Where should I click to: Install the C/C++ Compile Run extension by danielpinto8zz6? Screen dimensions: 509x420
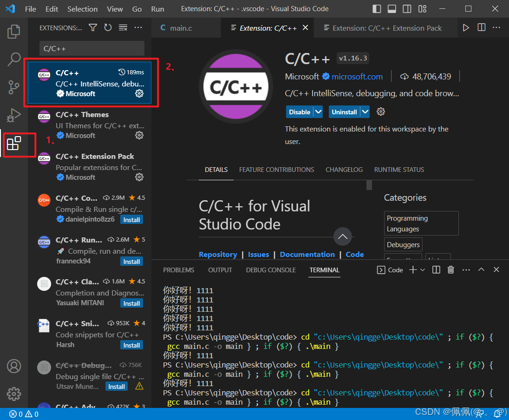[131, 220]
